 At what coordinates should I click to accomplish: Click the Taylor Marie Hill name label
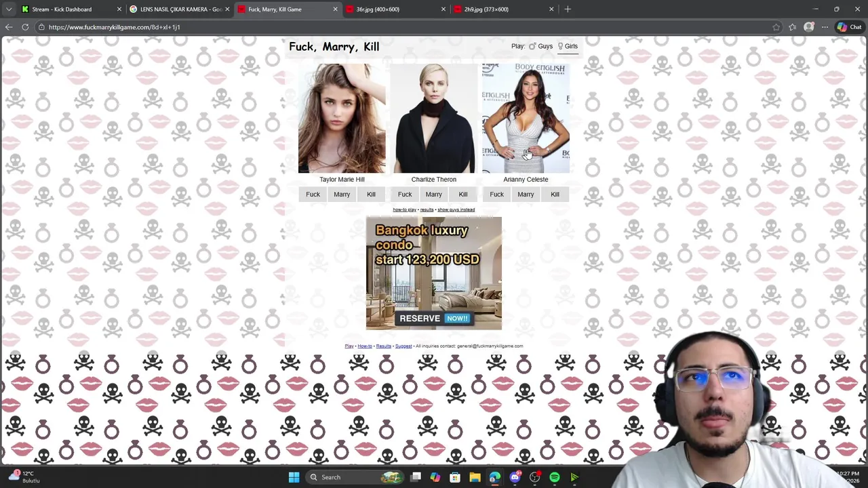coord(342,180)
